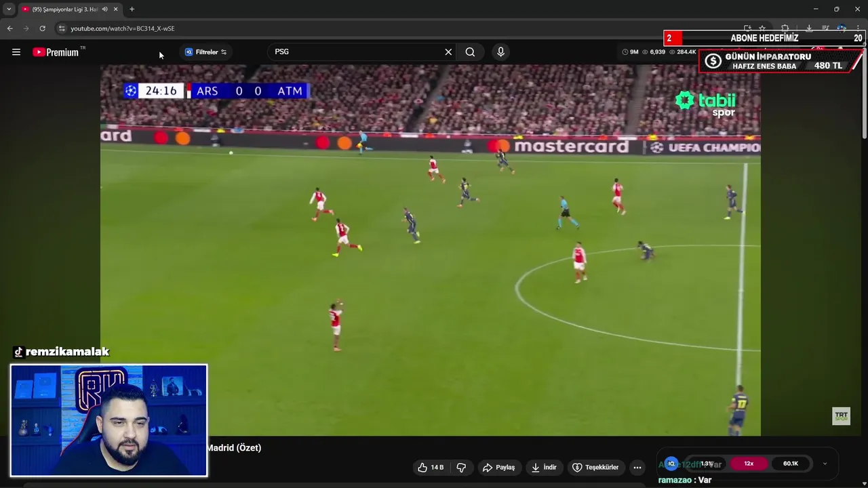This screenshot has width=868, height=488.
Task: Dislike the video
Action: [461, 468]
